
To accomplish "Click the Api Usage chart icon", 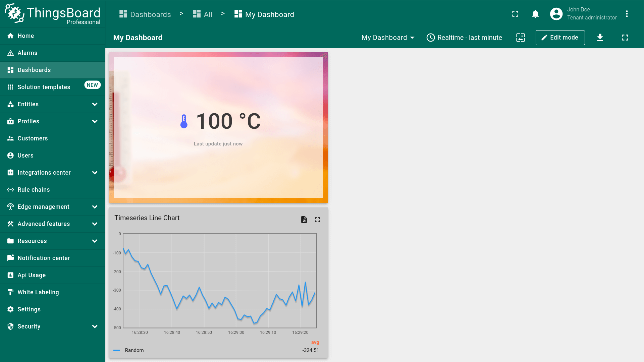I will [10, 275].
